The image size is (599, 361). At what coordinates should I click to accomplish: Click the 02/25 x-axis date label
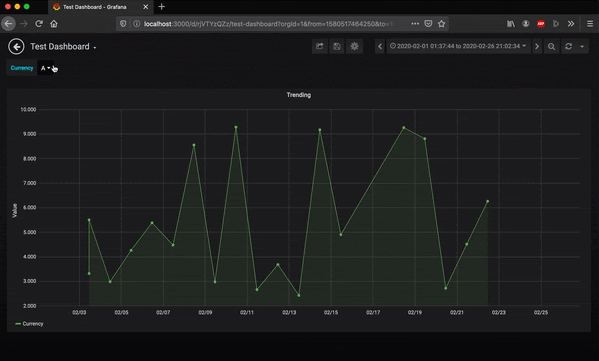coord(541,312)
